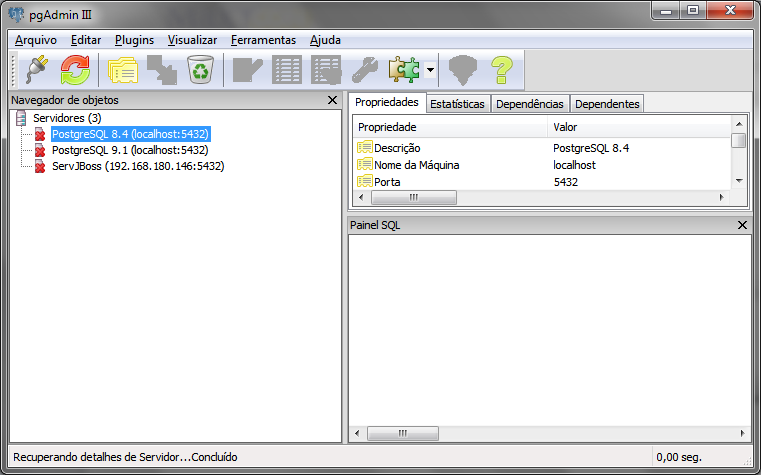Click the Nome da Máquina property name
The image size is (761, 475).
tap(416, 165)
